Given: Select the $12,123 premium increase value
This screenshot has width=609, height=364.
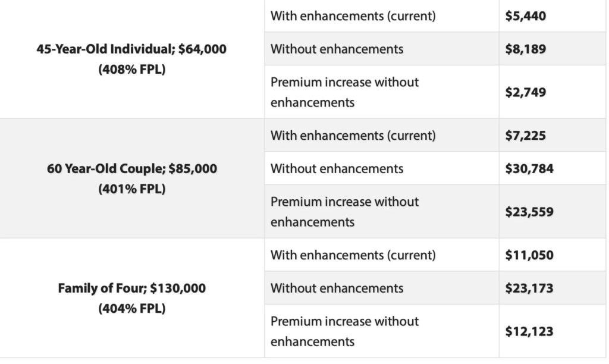Looking at the screenshot, I should (x=529, y=331).
